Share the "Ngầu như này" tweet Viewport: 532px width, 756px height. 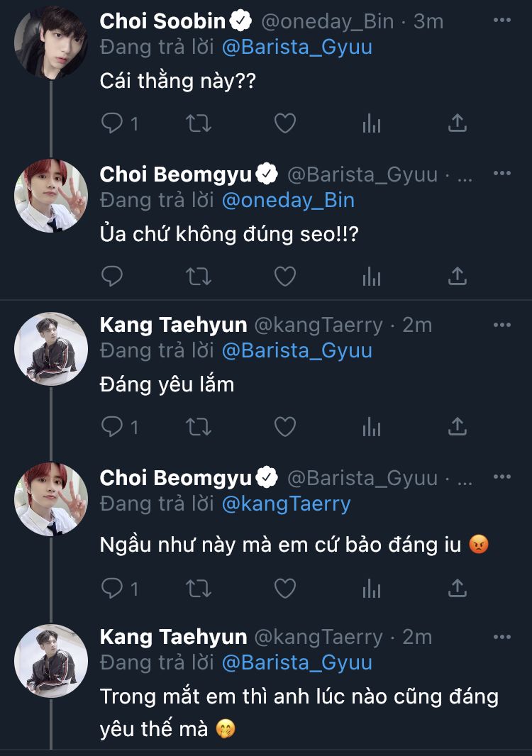pyautogui.click(x=458, y=588)
